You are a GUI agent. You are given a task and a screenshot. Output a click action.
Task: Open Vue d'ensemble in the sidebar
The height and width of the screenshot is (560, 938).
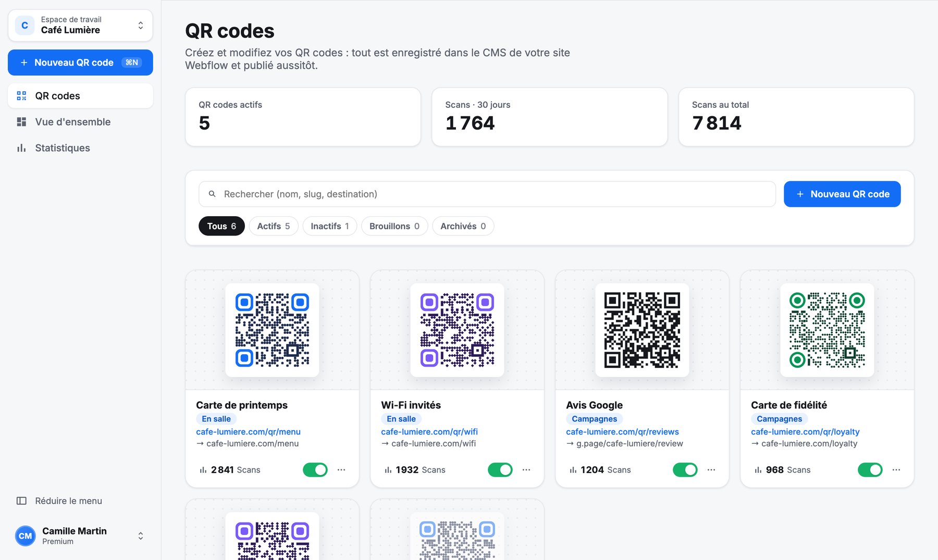(80, 122)
